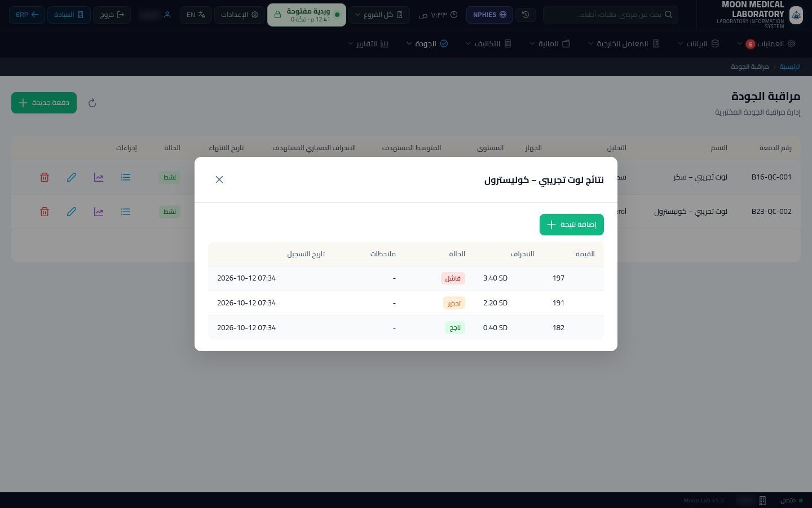The image size is (812, 508).
Task: Select batch number B23-QC-002
Action: pos(771,212)
